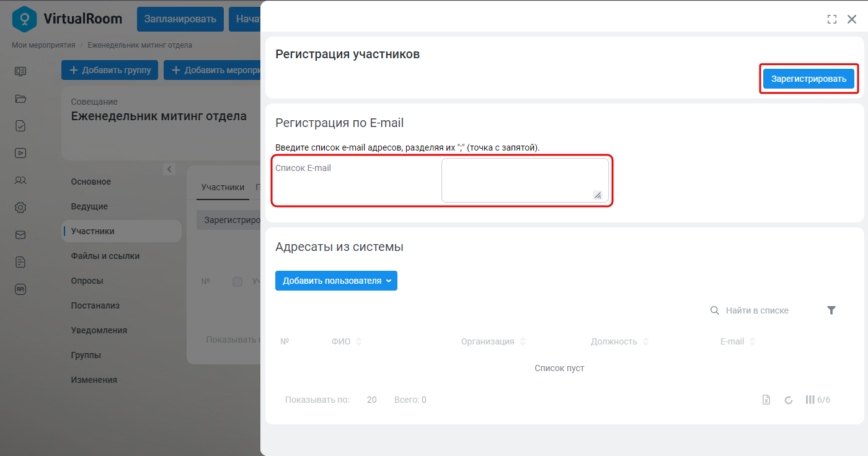Switch to the 'Постанализ' section
Image resolution: width=868 pixels, height=456 pixels.
pyautogui.click(x=95, y=305)
